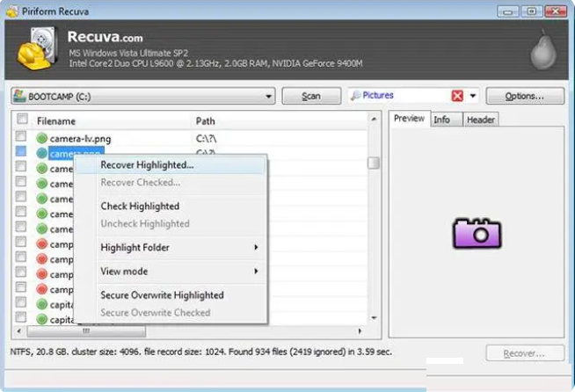
Task: Click the Recuva.com heading text
Action: [105, 37]
